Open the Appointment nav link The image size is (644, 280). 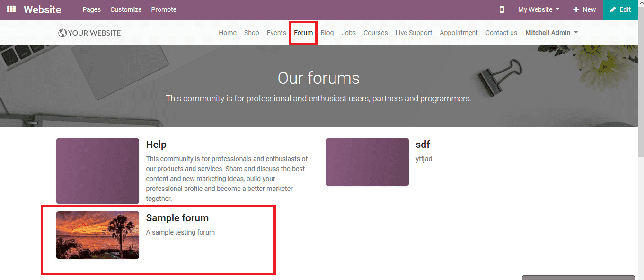pyautogui.click(x=459, y=33)
